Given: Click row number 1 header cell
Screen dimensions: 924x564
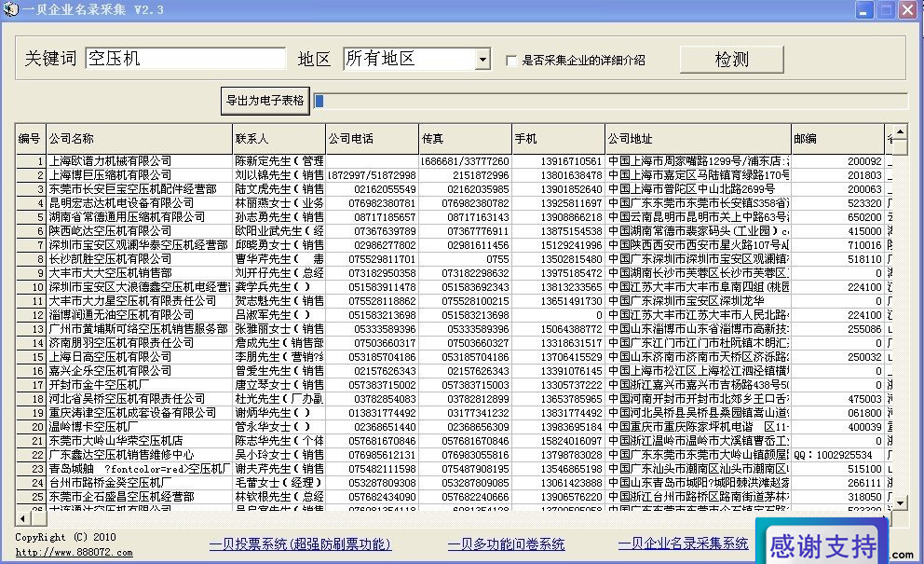Looking at the screenshot, I should tap(31, 161).
